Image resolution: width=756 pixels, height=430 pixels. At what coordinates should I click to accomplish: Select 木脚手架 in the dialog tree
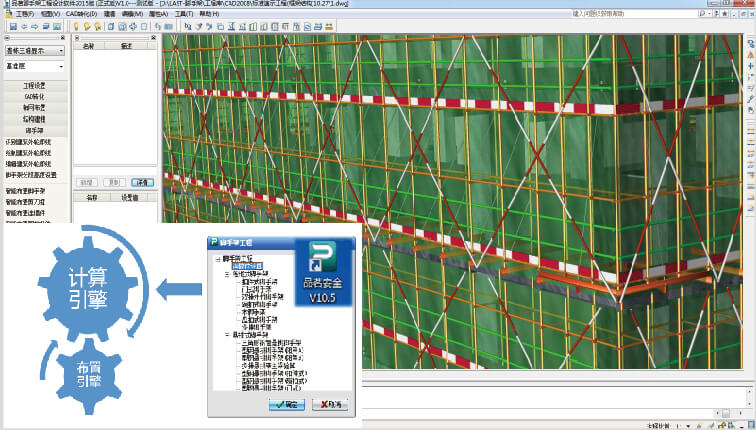pos(253,312)
